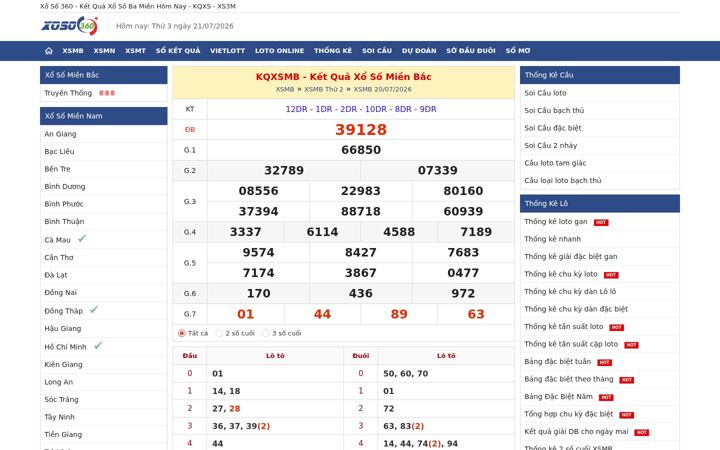Click the HOT badge next to Thống kê loto gan

(x=601, y=222)
